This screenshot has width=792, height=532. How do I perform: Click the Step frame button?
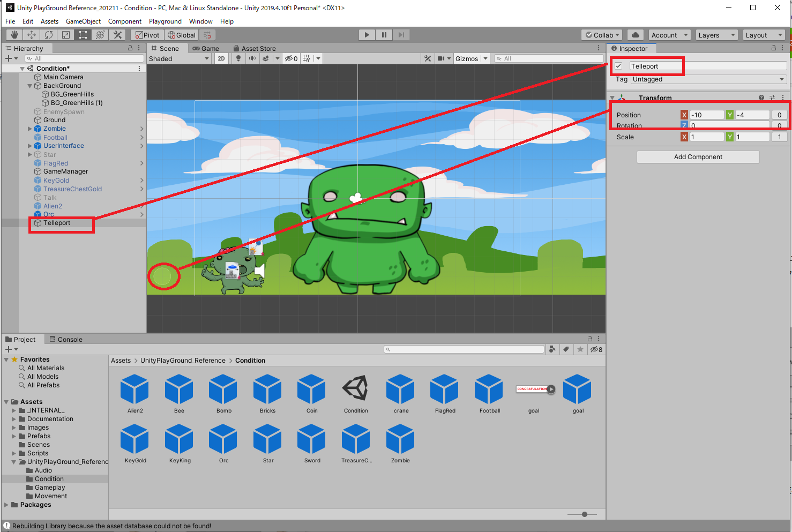point(401,35)
